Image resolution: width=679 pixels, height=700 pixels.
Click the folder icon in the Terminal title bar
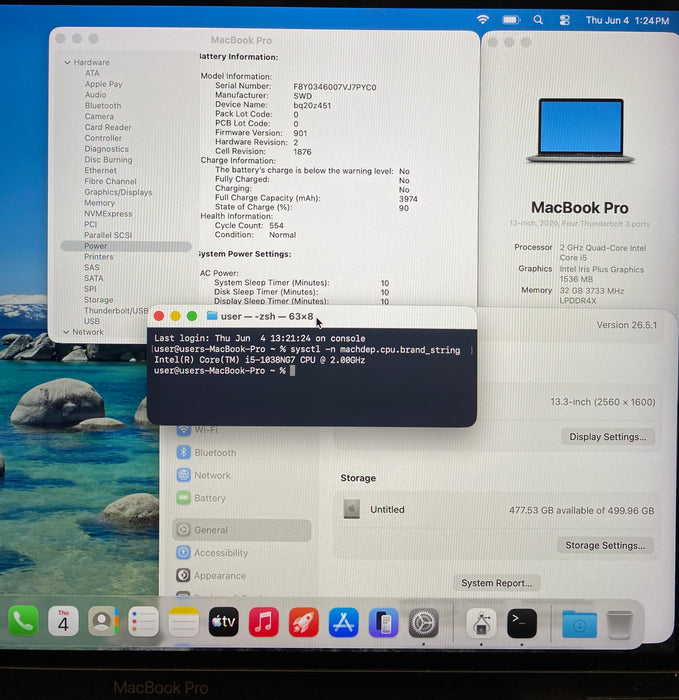tap(212, 316)
